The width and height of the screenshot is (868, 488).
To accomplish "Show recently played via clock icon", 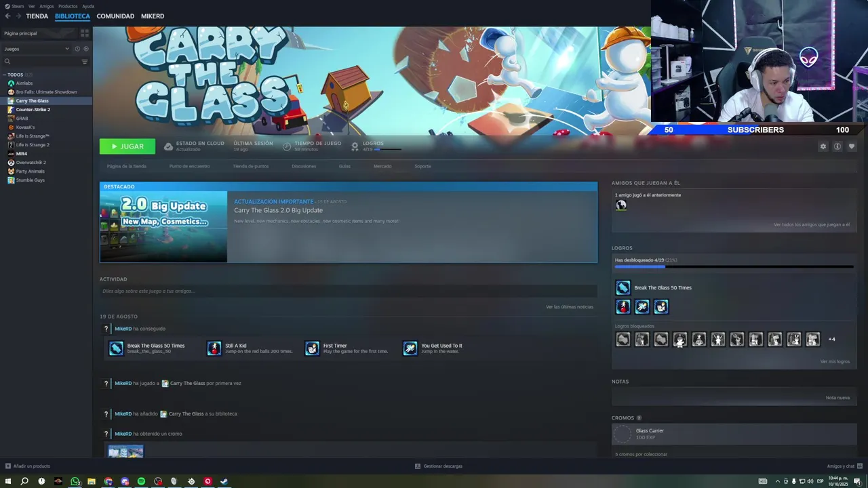I will click(x=77, y=49).
